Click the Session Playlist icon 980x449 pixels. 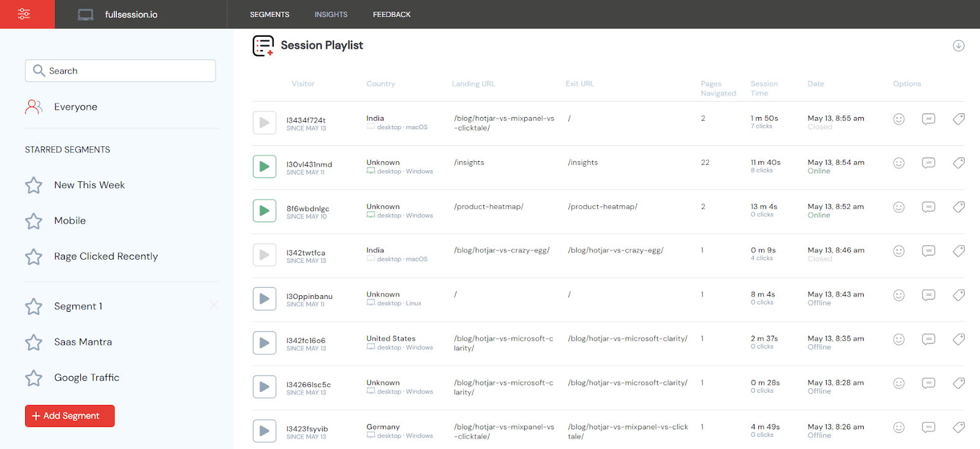[263, 46]
